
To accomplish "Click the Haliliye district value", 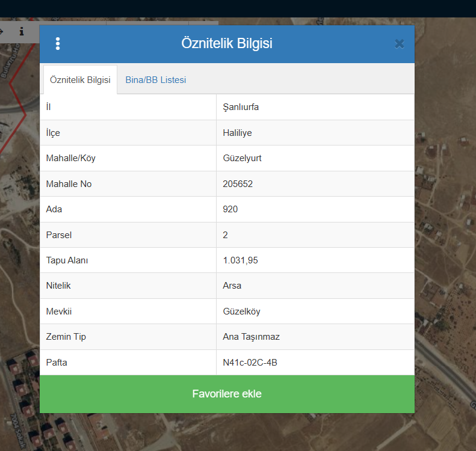I will point(238,133).
